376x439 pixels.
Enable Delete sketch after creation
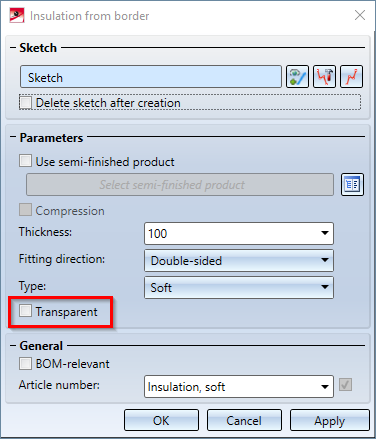[25, 103]
